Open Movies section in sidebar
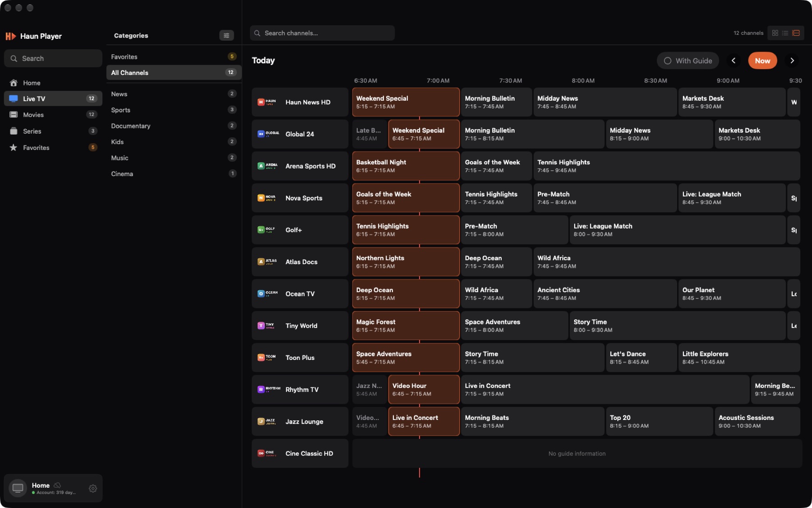Image resolution: width=812 pixels, height=508 pixels. point(53,115)
